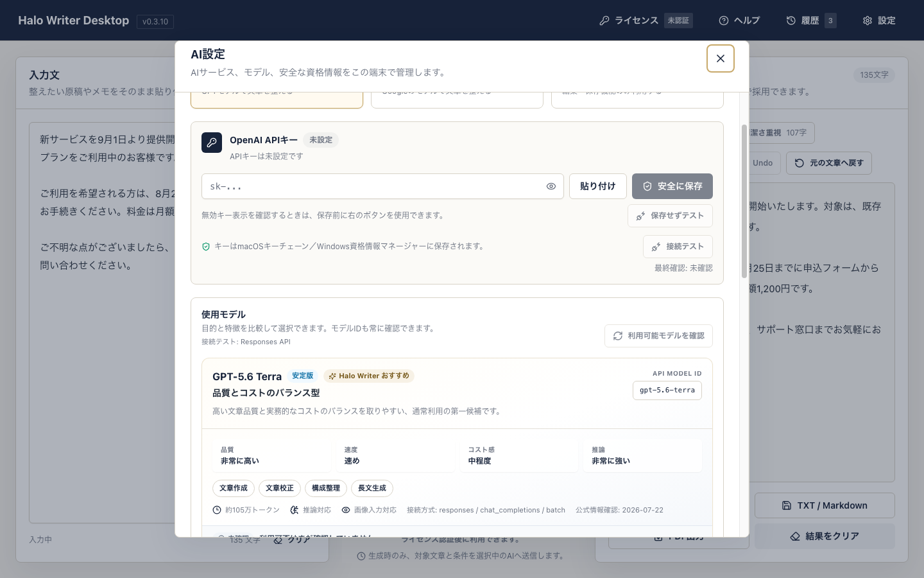Click the refresh icon on 利用可能モデルを確認
Image resolution: width=924 pixels, height=578 pixels.
pos(618,336)
